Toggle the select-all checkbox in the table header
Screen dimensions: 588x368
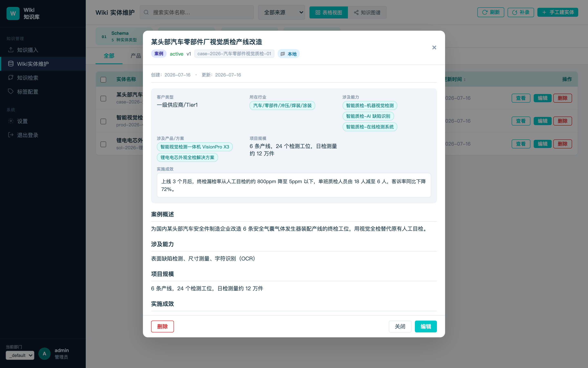103,79
